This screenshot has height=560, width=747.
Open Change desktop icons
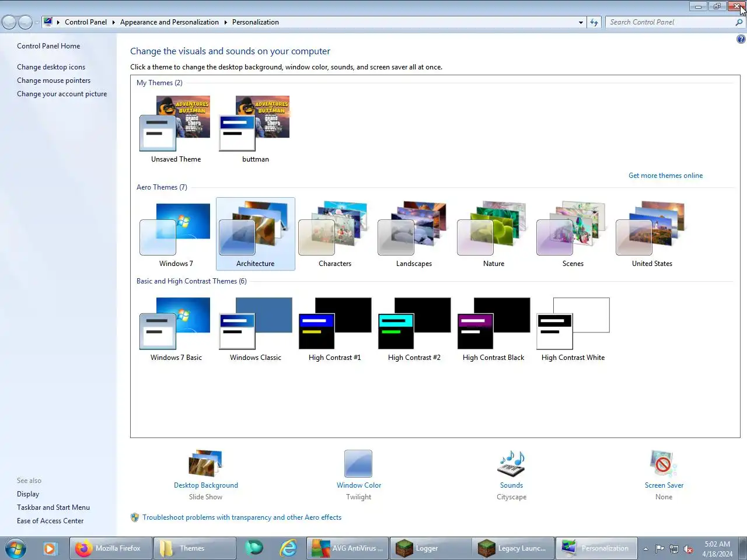pyautogui.click(x=51, y=67)
